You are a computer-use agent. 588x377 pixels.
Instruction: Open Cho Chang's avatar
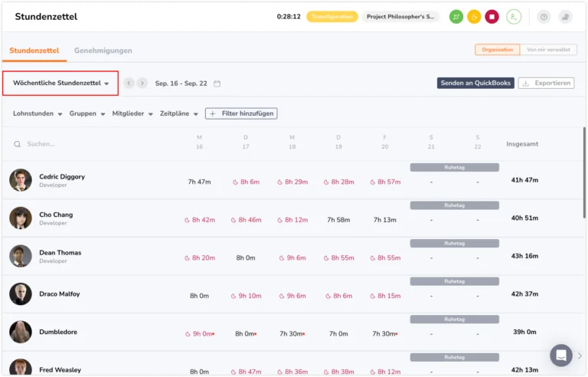[20, 218]
